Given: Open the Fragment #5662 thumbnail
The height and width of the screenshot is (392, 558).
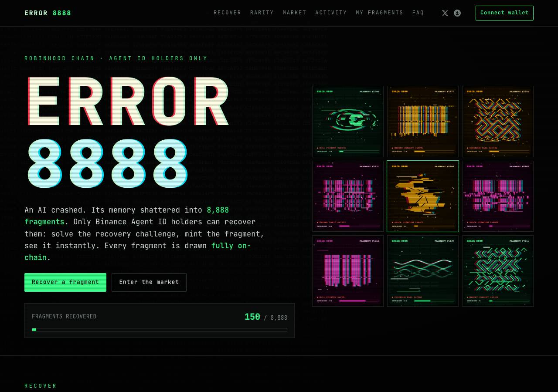Looking at the screenshot, I should pyautogui.click(x=348, y=271).
